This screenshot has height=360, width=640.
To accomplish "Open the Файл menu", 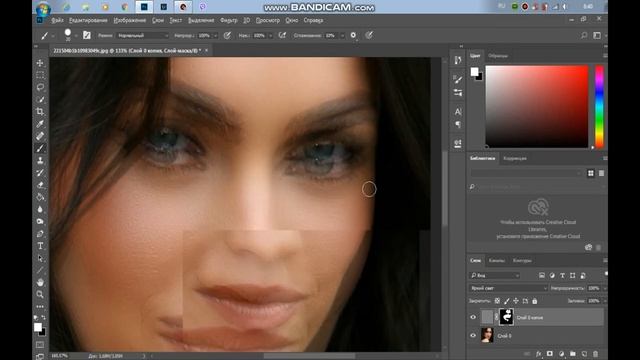I will coord(57,20).
